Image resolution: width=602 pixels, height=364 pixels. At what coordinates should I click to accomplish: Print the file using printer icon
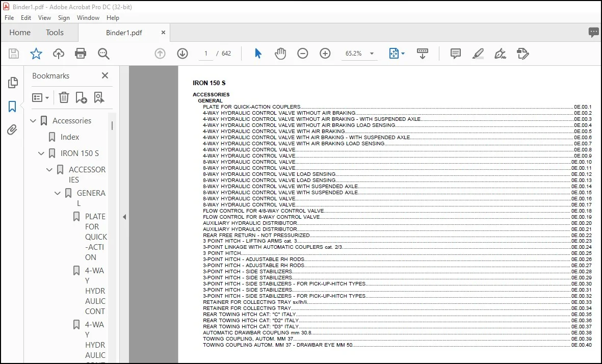pyautogui.click(x=81, y=54)
